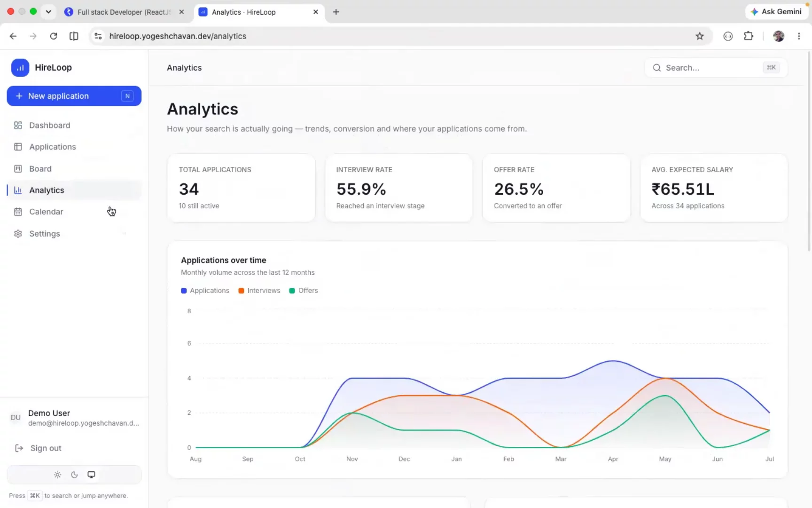Toggle the Interviews legend series
This screenshot has width=812, height=508.
[259, 291]
